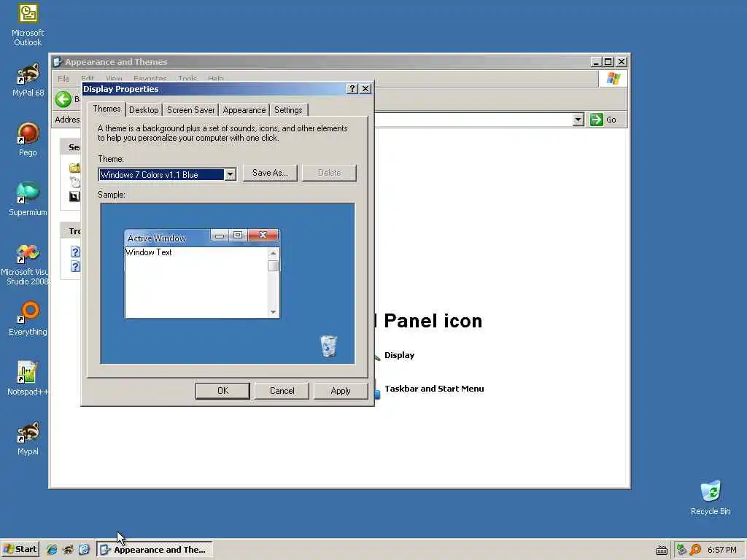Open the Tools menu in Appearance and Themes
Viewport: 747px width, 560px height.
click(187, 79)
